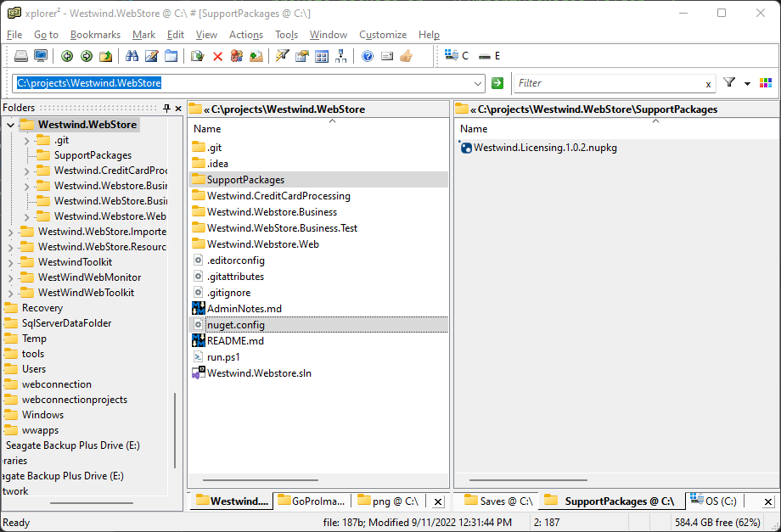The width and height of the screenshot is (781, 532).
Task: Open the address bar dropdown
Action: coord(478,84)
